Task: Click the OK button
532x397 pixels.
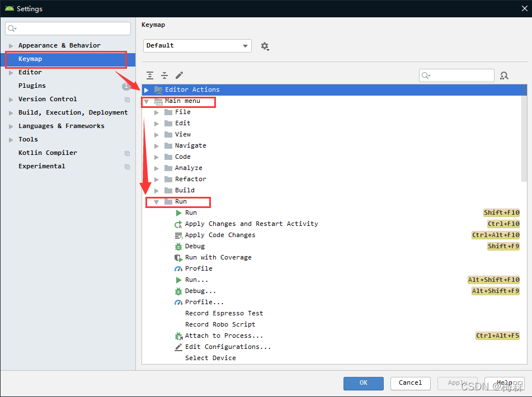Action: click(x=364, y=383)
